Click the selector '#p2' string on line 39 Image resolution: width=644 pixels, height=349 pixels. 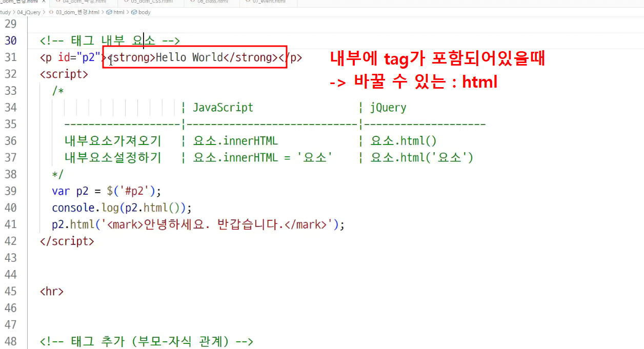[x=134, y=191]
